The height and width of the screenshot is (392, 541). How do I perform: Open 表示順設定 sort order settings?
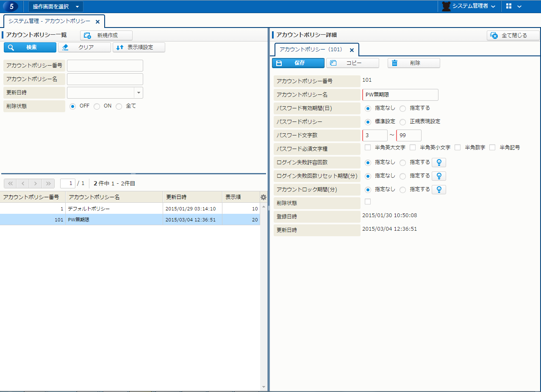[x=139, y=47]
